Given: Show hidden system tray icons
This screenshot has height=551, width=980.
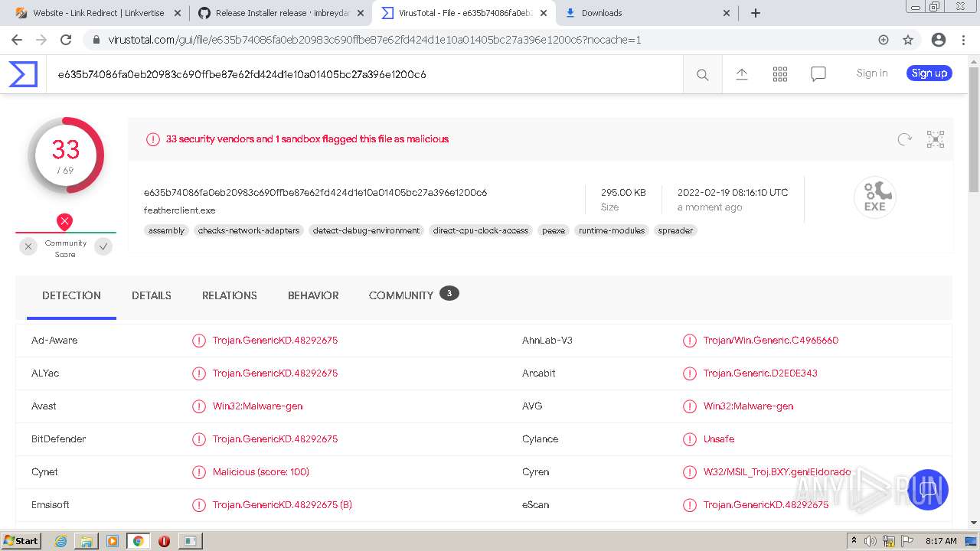Looking at the screenshot, I should 854,541.
